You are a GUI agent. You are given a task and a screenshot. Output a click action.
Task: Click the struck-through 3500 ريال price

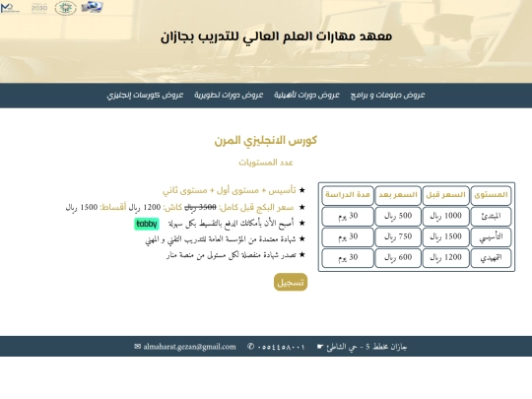pos(200,207)
